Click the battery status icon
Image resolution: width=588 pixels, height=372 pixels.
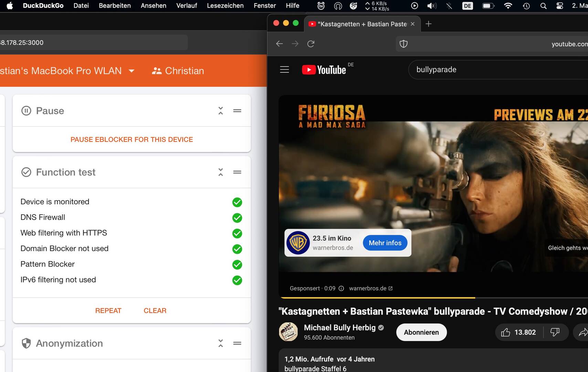coord(488,6)
